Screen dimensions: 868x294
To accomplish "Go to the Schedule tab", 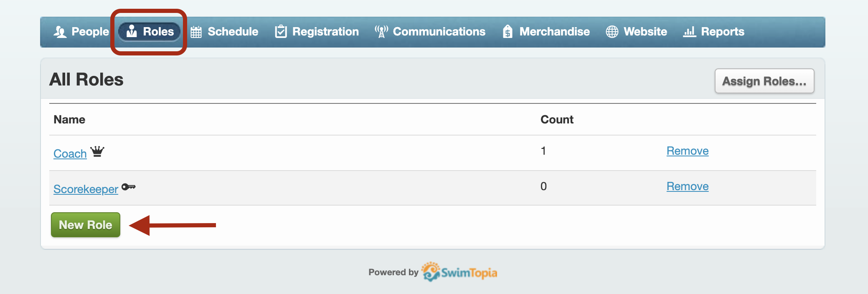I will coord(224,32).
